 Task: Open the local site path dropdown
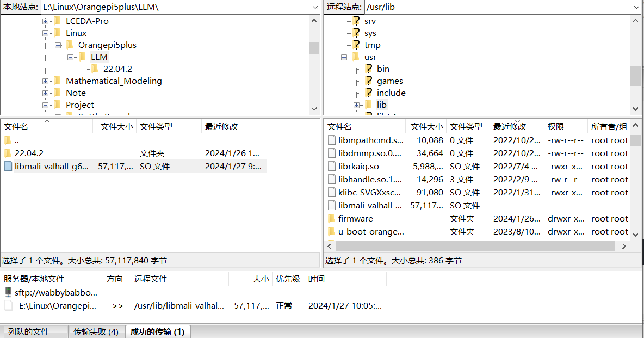(315, 7)
